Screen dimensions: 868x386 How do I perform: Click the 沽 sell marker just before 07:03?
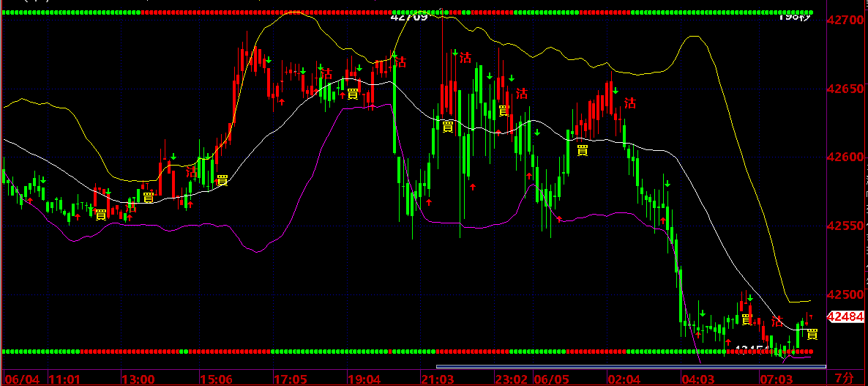tap(777, 322)
